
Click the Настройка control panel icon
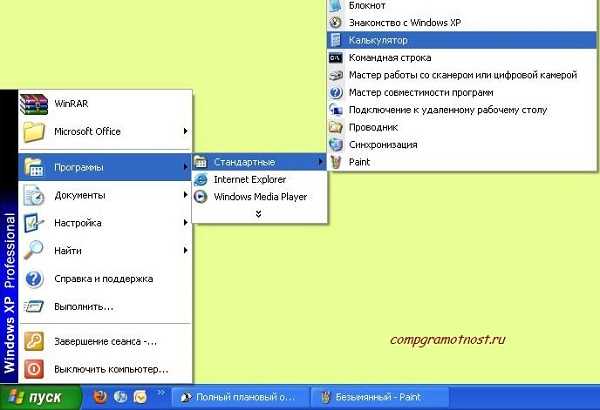pos(34,223)
